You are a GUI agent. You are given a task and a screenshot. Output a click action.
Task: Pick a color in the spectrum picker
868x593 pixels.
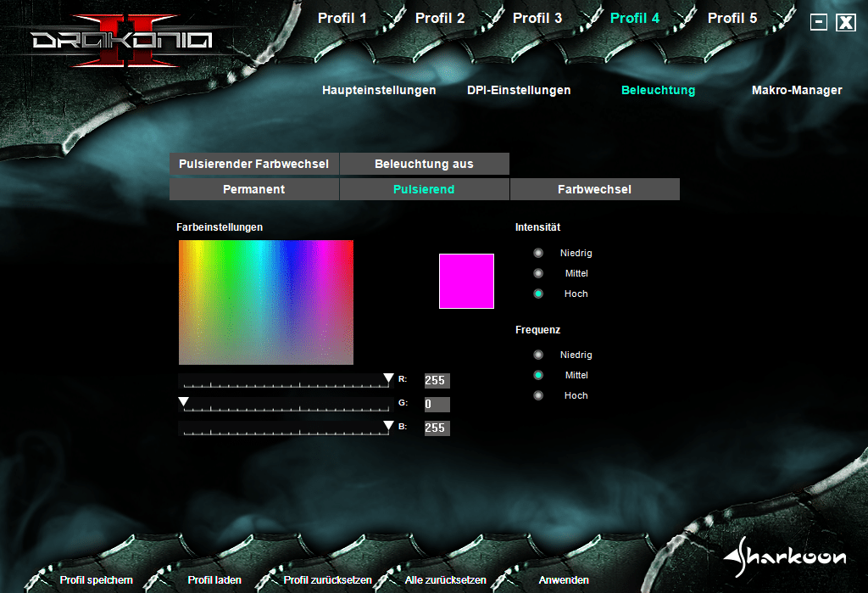pos(266,302)
